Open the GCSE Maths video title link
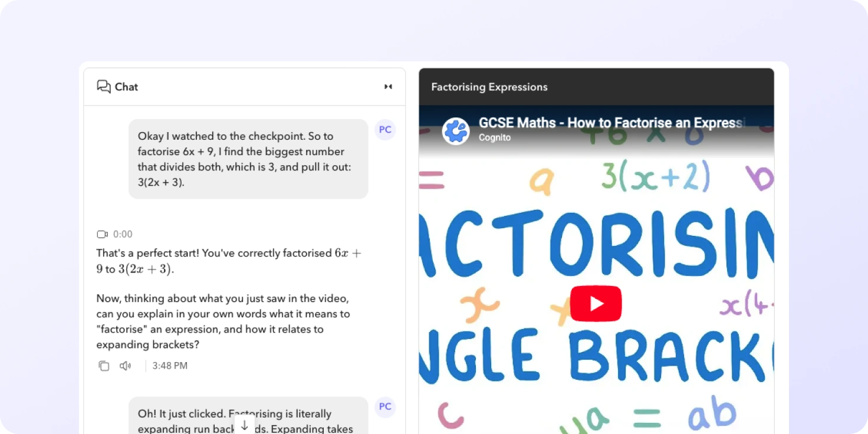 [x=611, y=123]
